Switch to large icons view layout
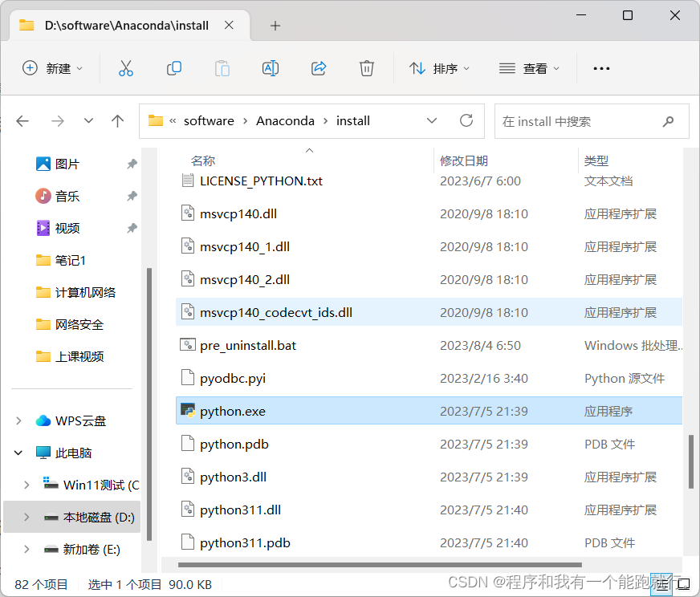This screenshot has height=597, width=700. coord(684,584)
